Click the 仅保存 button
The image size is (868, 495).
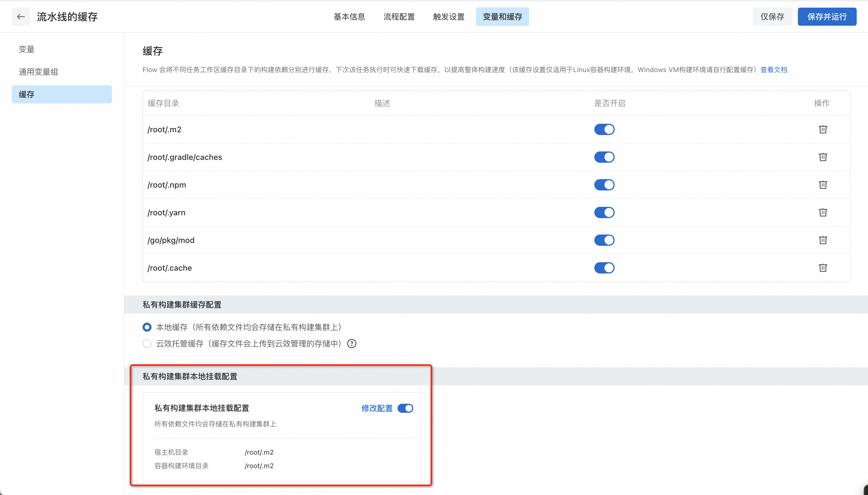click(772, 17)
